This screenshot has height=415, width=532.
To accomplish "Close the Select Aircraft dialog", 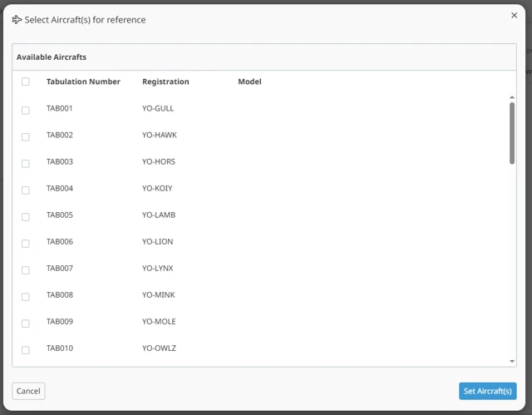I will [514, 15].
